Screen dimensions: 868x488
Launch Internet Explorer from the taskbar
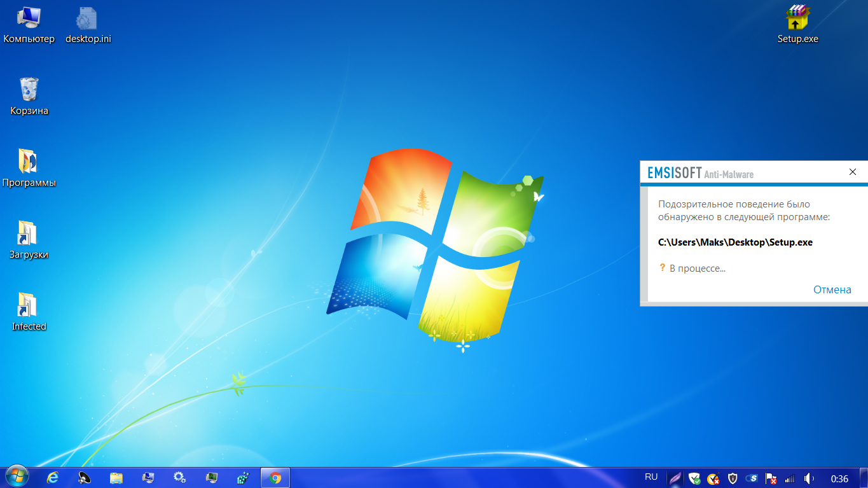53,478
